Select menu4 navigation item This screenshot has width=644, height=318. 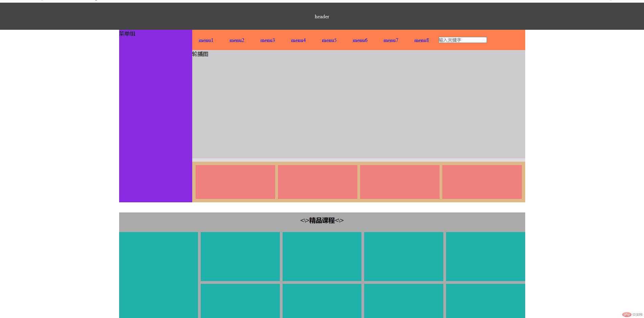point(298,40)
